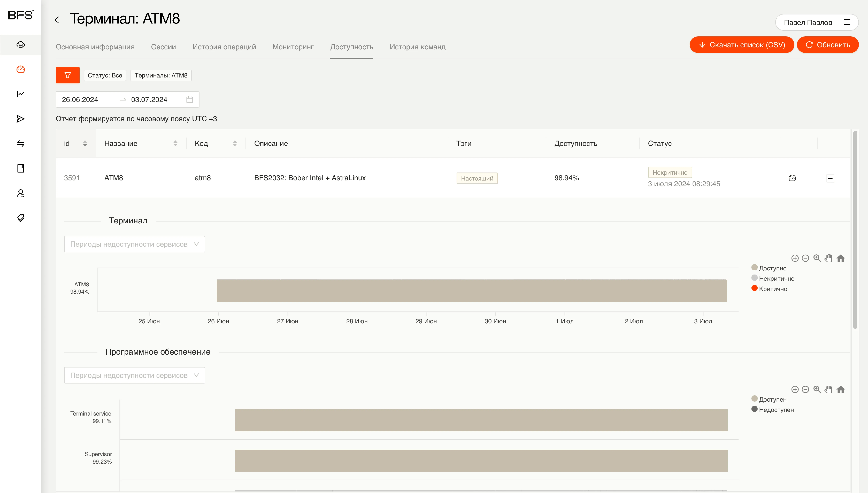The width and height of the screenshot is (868, 493).
Task: Open the tags sidebar icon
Action: click(21, 218)
